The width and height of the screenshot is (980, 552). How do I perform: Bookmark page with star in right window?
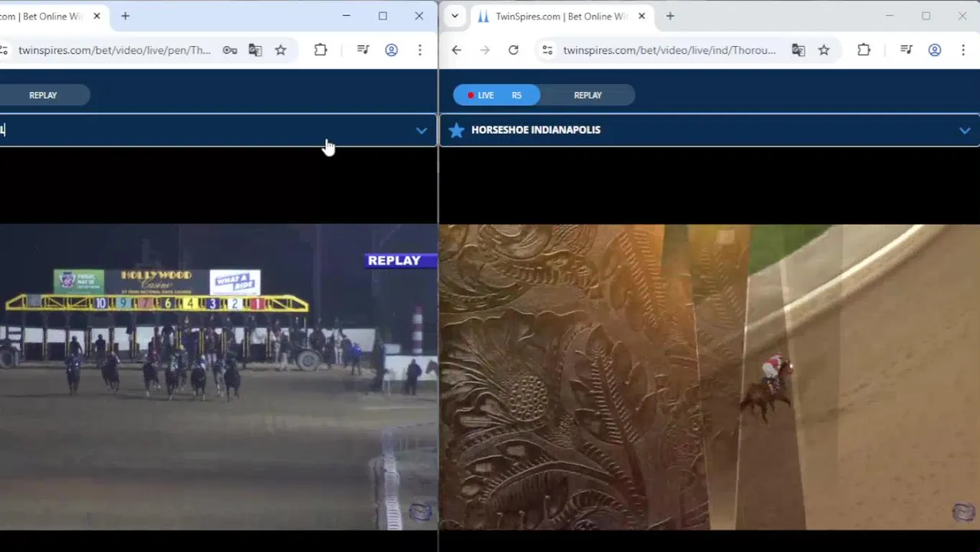tap(824, 50)
